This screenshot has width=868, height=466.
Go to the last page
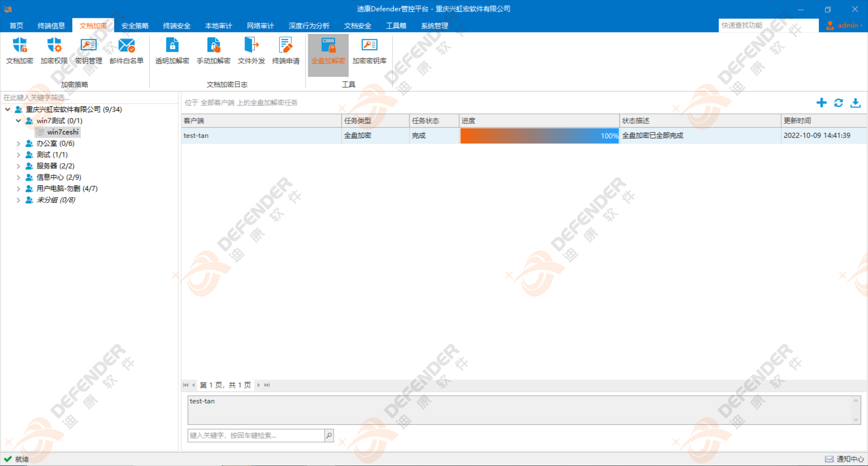pyautogui.click(x=267, y=385)
